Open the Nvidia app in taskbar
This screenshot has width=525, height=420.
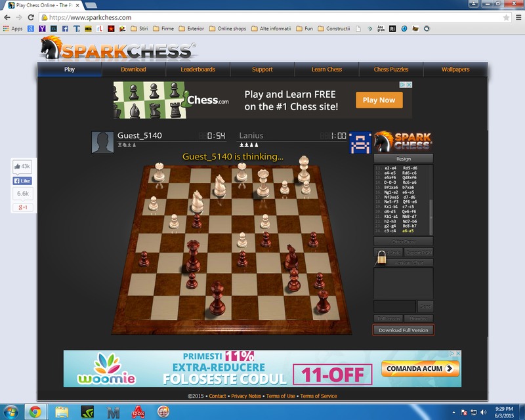(87, 412)
